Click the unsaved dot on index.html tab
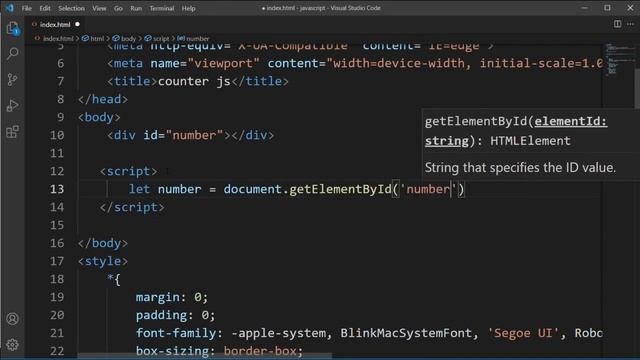The image size is (640, 360). [x=77, y=24]
